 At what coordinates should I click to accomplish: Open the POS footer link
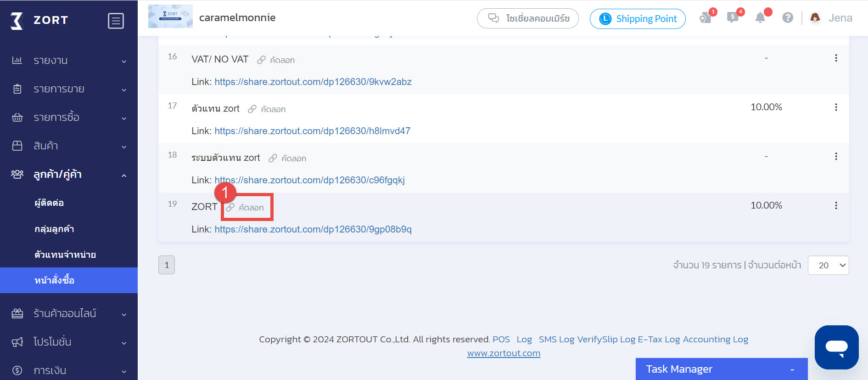(x=501, y=340)
